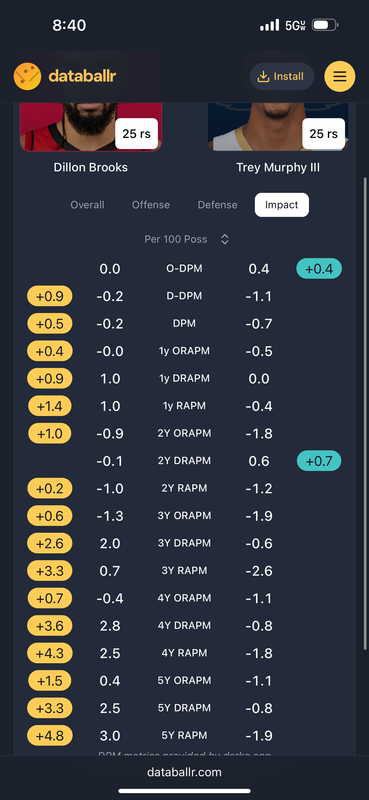
Task: Click the D-DPM metric label
Action: click(184, 296)
